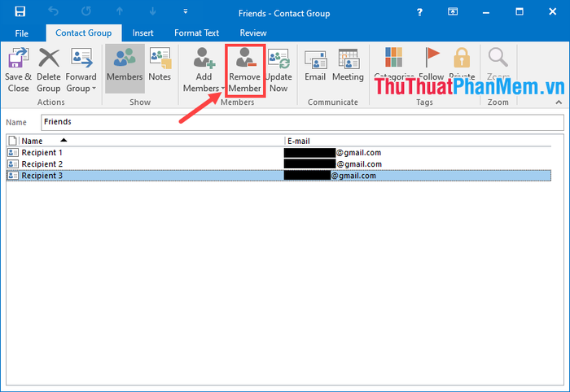Open the File menu
This screenshot has width=570, height=392.
pos(22,33)
